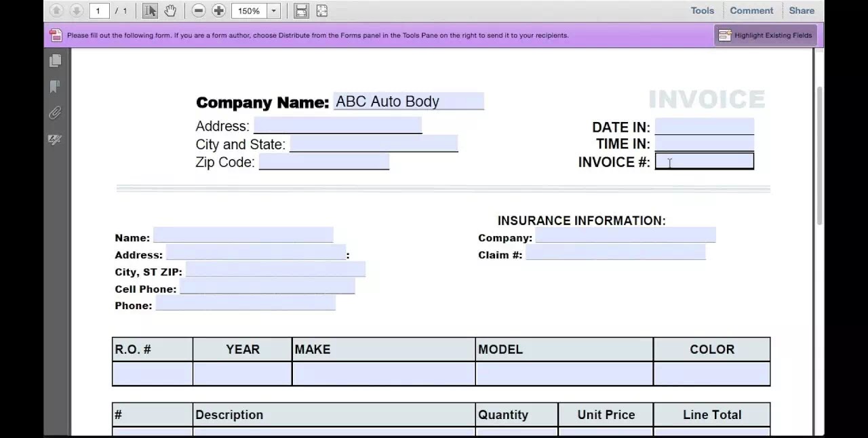Viewport: 868px width, 438px height.
Task: Zoom out with the minus button
Action: (199, 11)
